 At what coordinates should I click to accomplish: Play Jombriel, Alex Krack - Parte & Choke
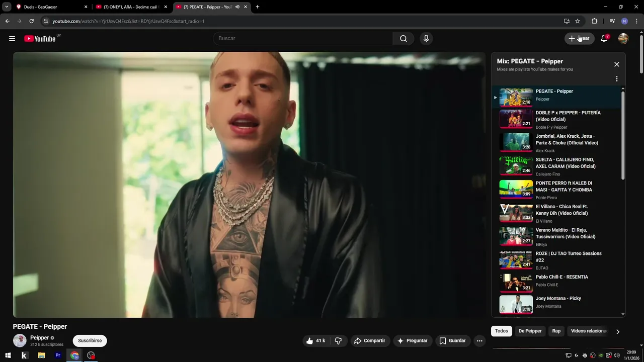coord(557,143)
